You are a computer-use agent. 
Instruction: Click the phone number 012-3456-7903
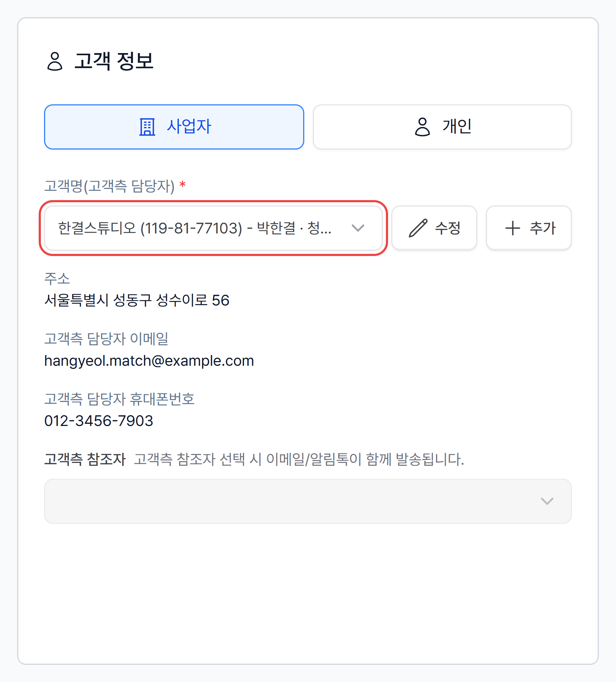click(99, 421)
